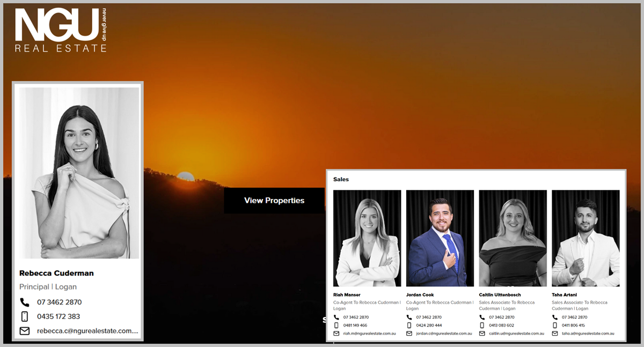The width and height of the screenshot is (644, 347).
Task: Click the mobile icon next to 0435 172 383
Action: (x=25, y=316)
